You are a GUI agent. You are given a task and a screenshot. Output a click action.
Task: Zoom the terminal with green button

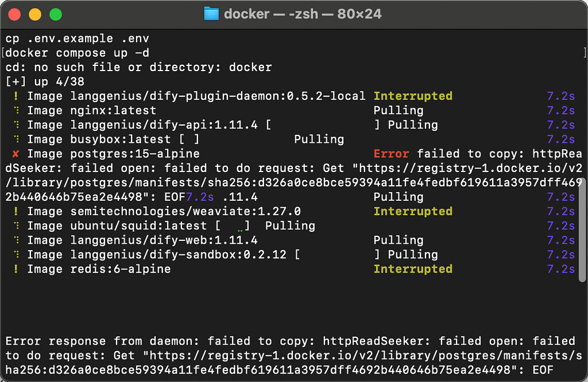[x=55, y=14]
